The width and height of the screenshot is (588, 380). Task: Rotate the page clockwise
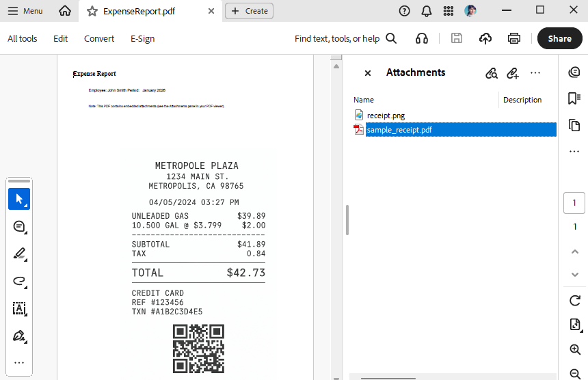(574, 301)
